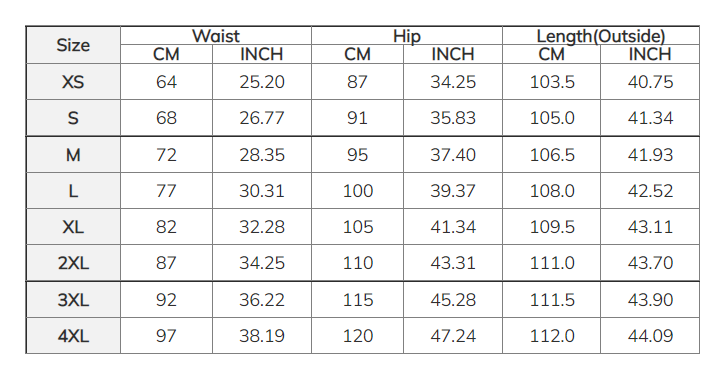Select waist value 36.22 inch cell

click(262, 300)
